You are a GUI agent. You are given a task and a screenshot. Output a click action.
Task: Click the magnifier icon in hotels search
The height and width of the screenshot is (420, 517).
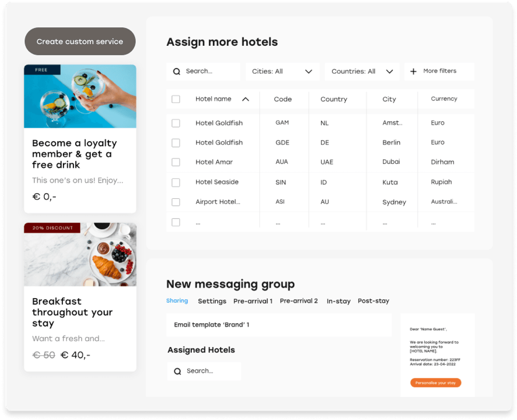[x=177, y=72]
